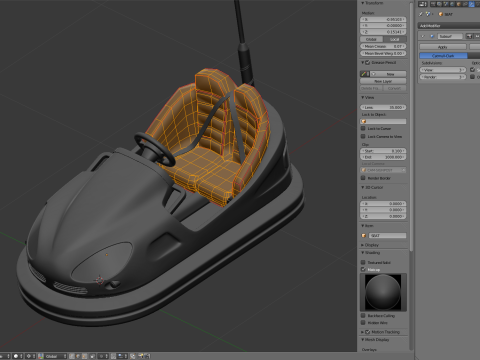The height and width of the screenshot is (360, 480).
Task: Toggle second Subsurf options checkbox
Action: point(472,77)
